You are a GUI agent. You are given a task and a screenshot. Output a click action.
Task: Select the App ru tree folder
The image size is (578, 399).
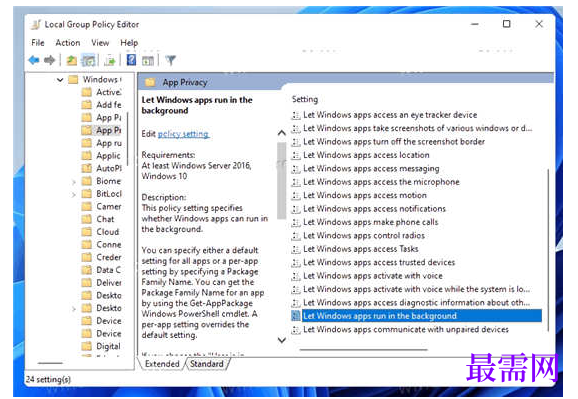click(102, 143)
